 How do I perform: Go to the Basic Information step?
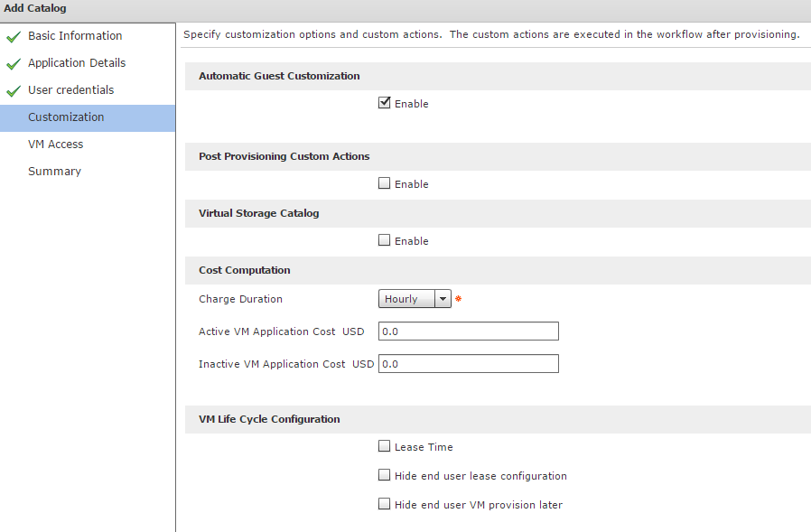(x=75, y=36)
